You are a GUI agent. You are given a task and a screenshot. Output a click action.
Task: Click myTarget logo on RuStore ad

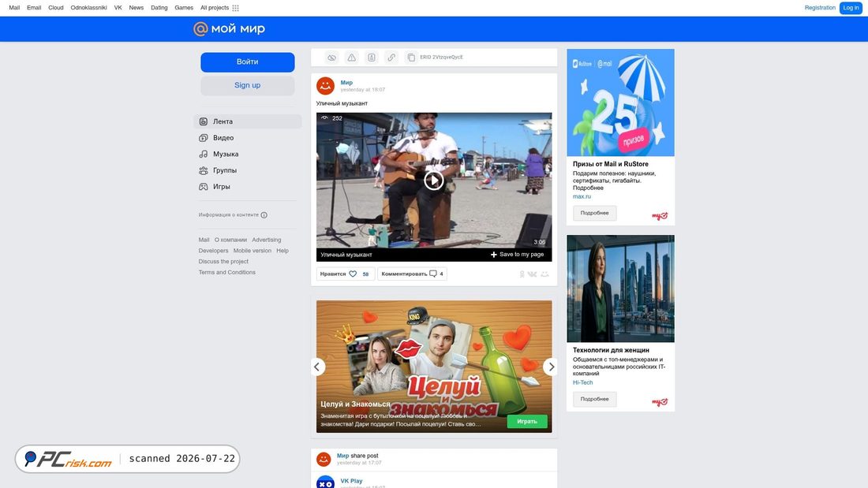660,216
